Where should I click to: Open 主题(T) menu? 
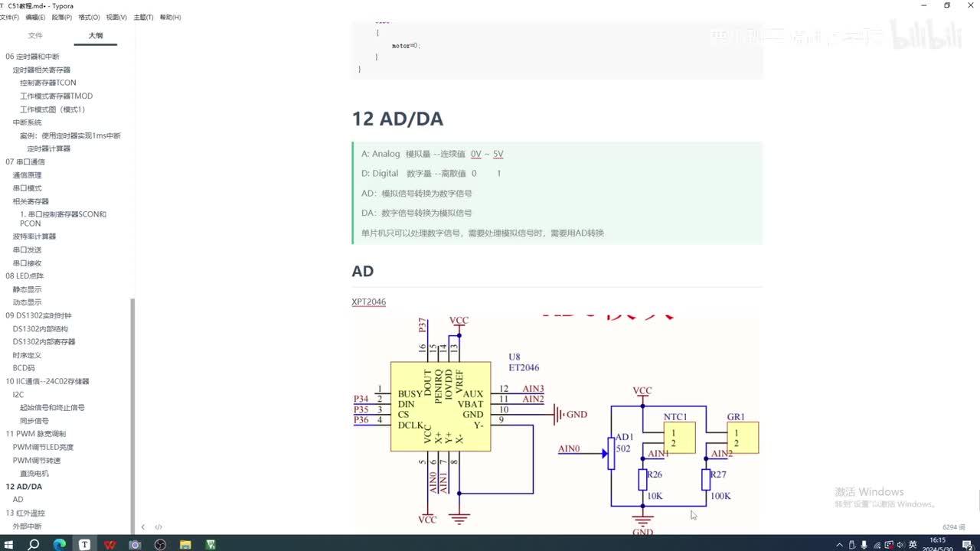click(x=143, y=17)
